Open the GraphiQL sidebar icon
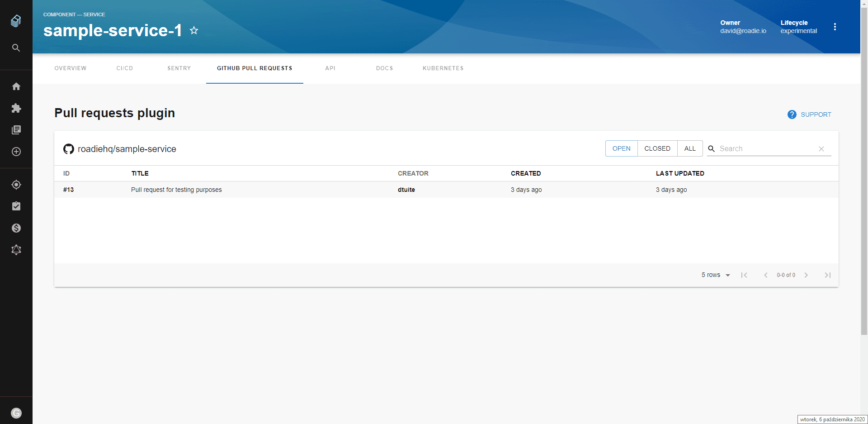The image size is (868, 424). tap(16, 250)
